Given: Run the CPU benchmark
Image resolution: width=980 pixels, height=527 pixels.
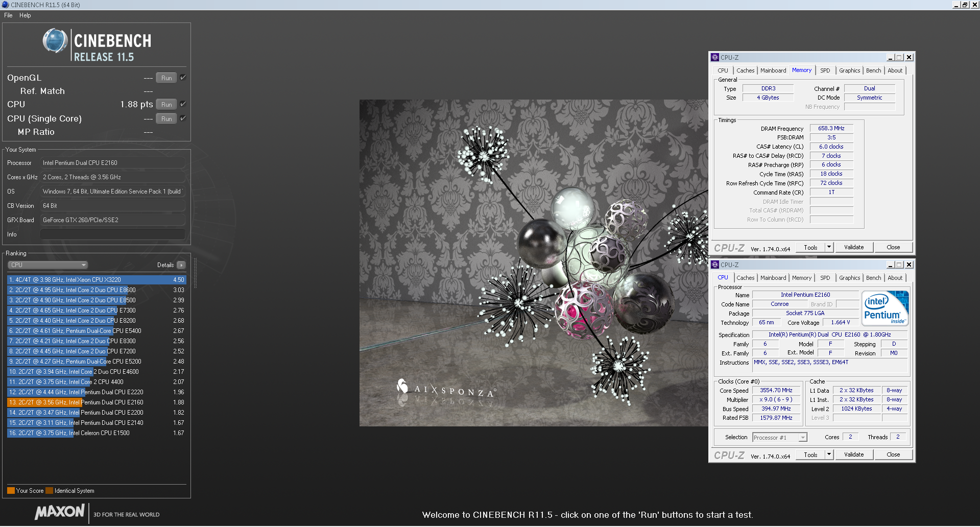Looking at the screenshot, I should pos(166,105).
